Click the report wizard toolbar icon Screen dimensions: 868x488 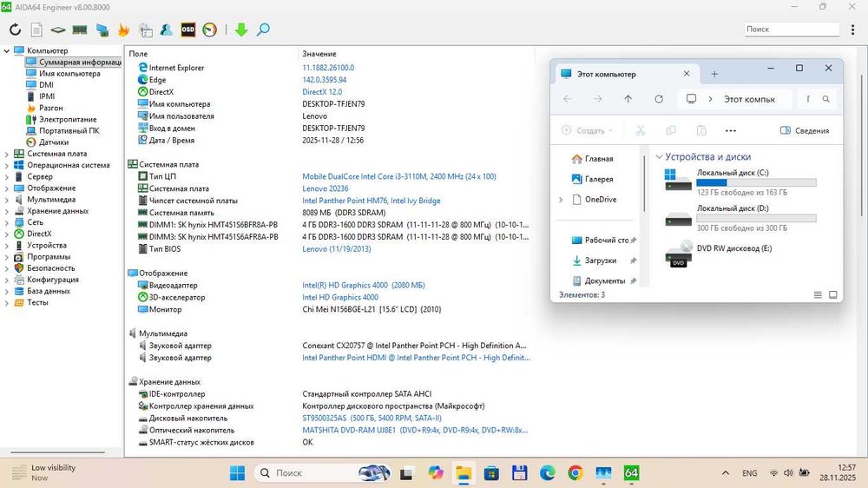(146, 30)
